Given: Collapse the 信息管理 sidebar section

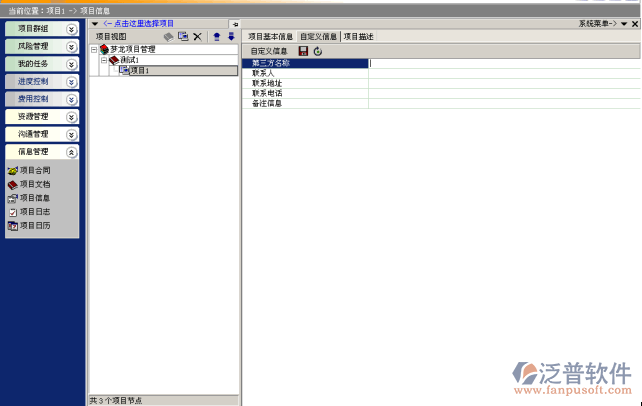Looking at the screenshot, I should pyautogui.click(x=72, y=152).
